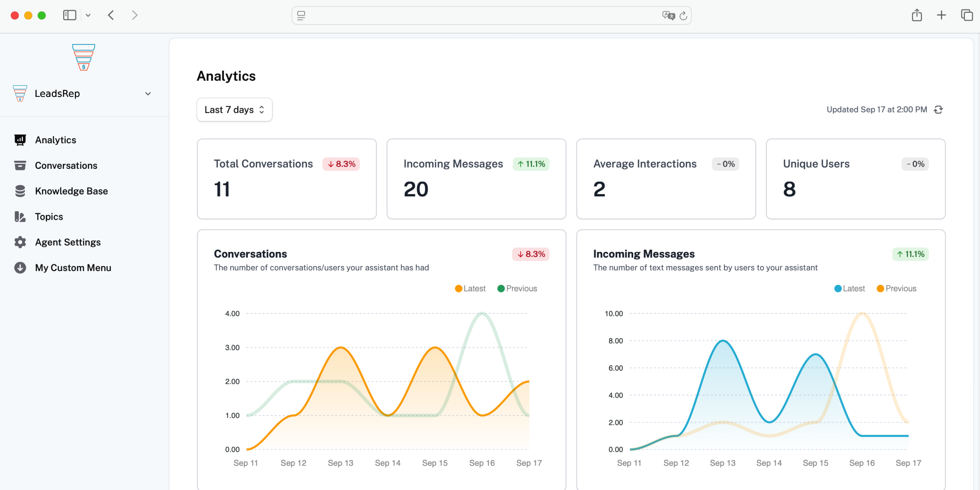The width and height of the screenshot is (980, 490).
Task: Click the Analytics presentation chart icon
Action: pos(20,140)
